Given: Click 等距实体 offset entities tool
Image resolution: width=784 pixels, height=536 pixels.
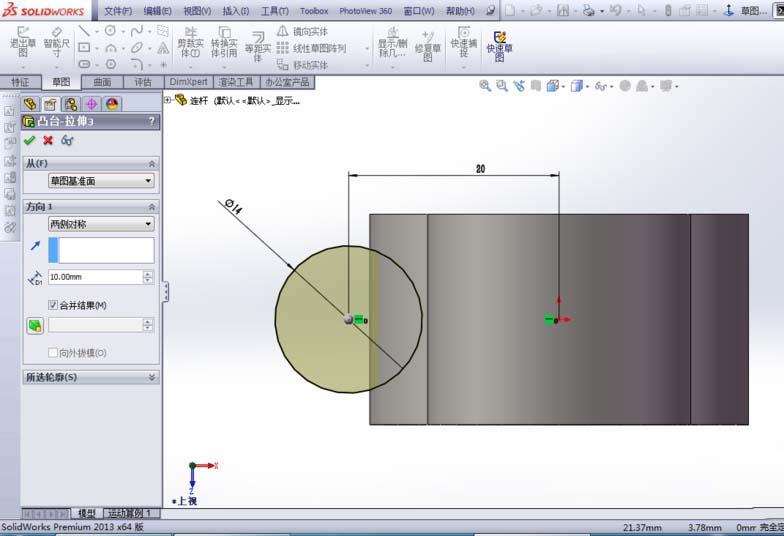Looking at the screenshot, I should pyautogui.click(x=258, y=46).
